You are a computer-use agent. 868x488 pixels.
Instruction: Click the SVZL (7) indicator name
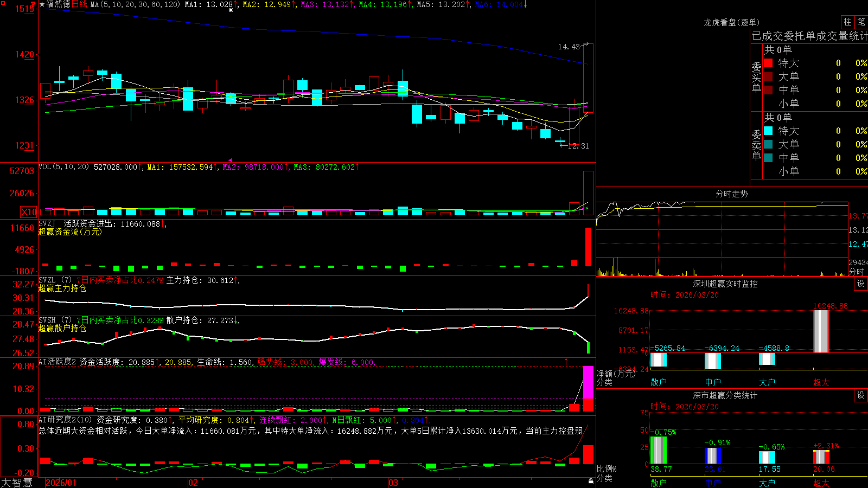55,280
